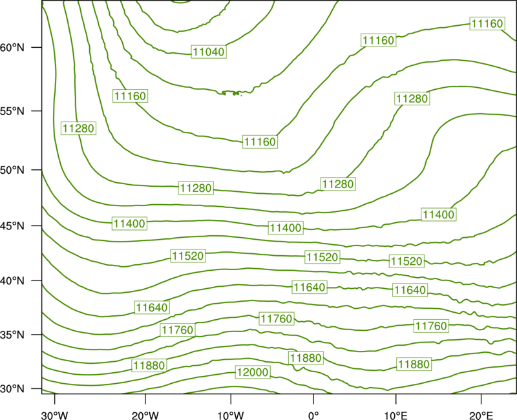The image size is (517, 420).
Task: Click the 11880 label directly left of 12000
Action: click(149, 365)
